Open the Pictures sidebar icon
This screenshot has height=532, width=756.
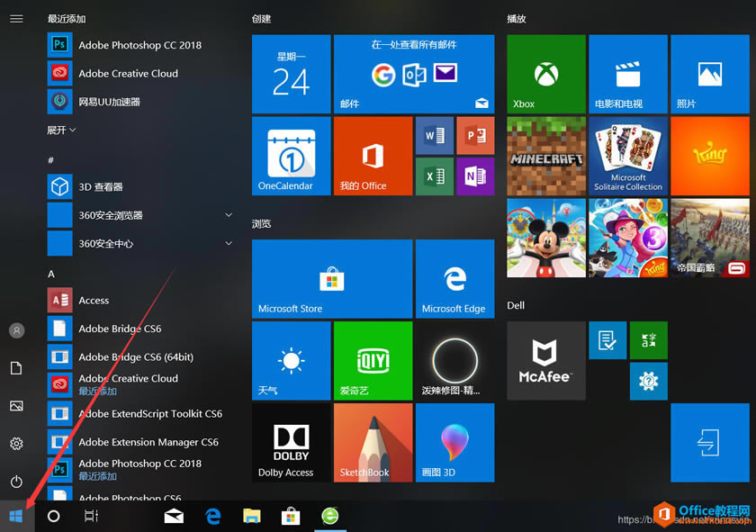[16, 406]
